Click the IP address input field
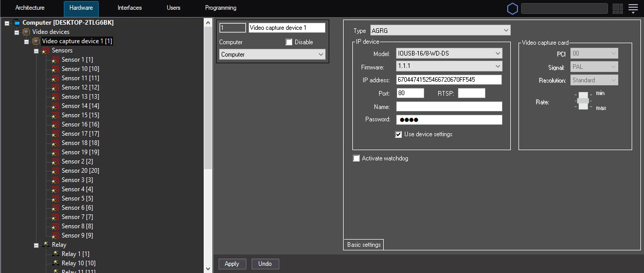 coord(449,80)
